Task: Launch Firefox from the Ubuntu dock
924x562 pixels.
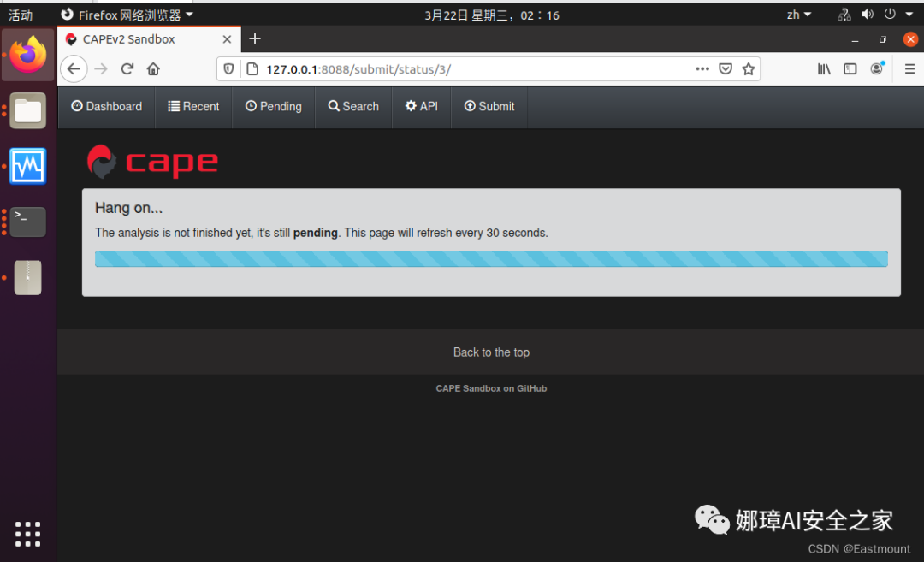Action: coord(27,55)
